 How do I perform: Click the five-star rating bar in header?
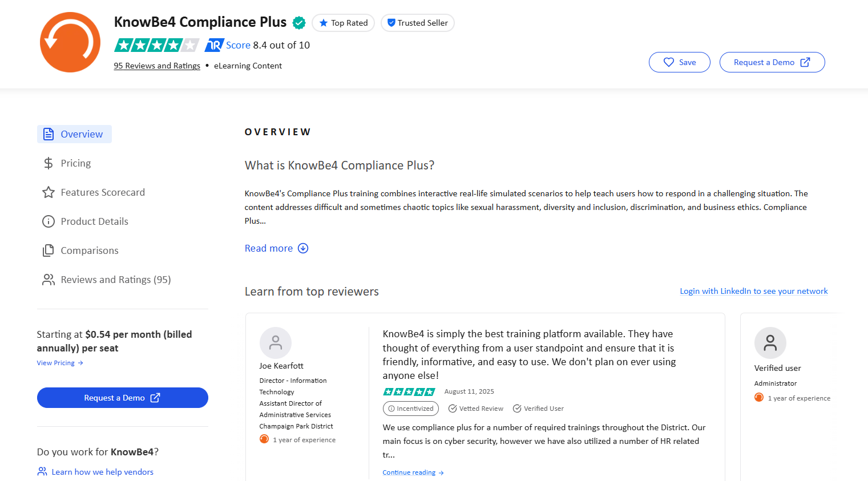pyautogui.click(x=157, y=45)
